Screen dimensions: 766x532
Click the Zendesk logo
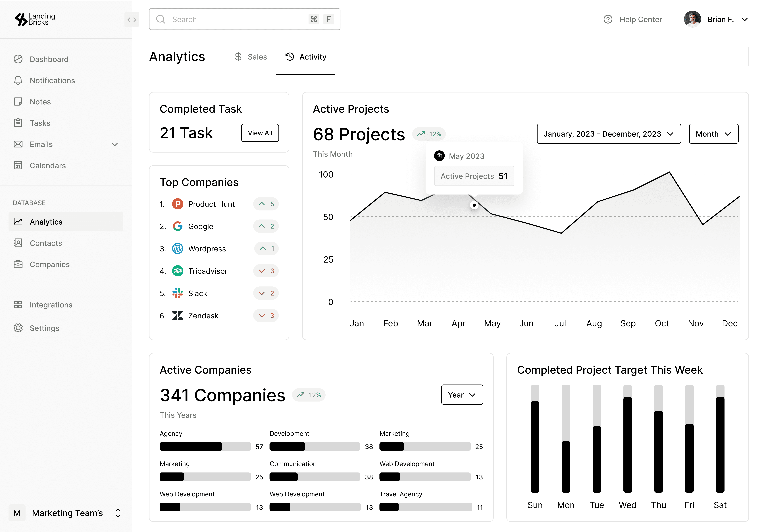(178, 316)
